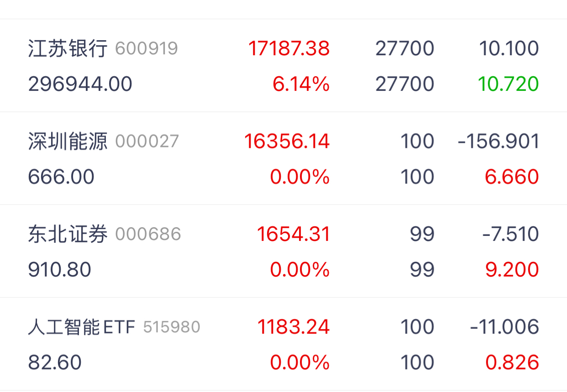Screen dimensions: 567x392
Task: Tap 深圳能源 profit 16356.14
Action: pyautogui.click(x=287, y=141)
